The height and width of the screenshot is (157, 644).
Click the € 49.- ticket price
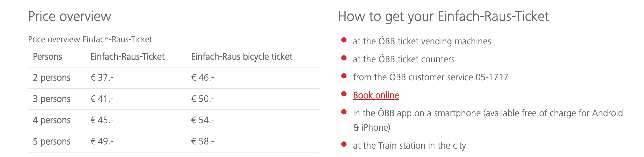click(x=102, y=141)
